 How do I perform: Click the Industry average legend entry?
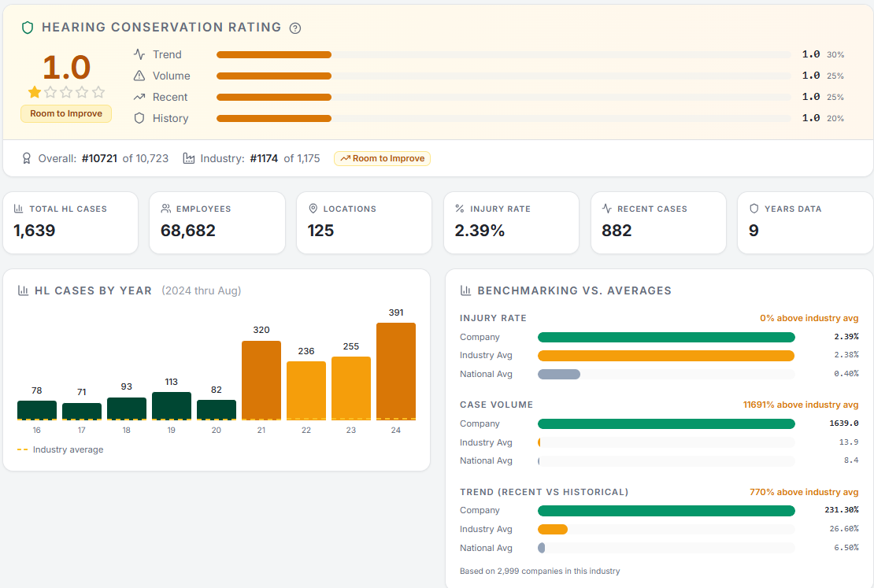tap(61, 449)
